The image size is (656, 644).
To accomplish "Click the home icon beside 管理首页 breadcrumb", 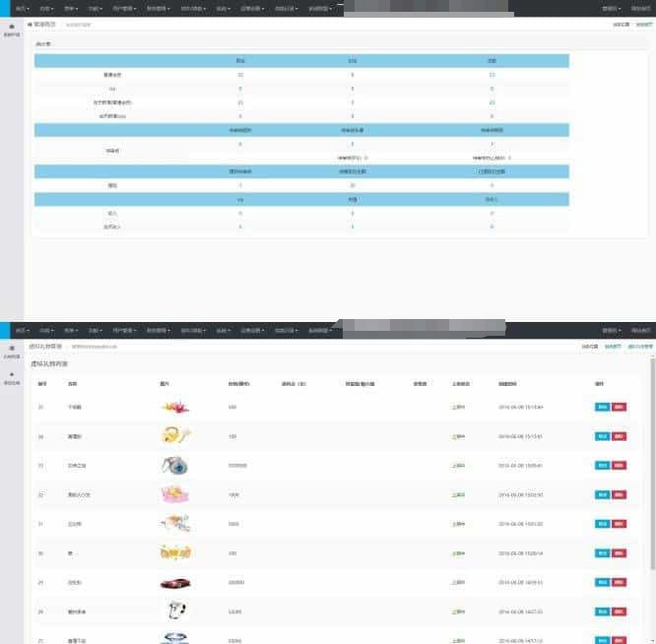I will coord(30,24).
